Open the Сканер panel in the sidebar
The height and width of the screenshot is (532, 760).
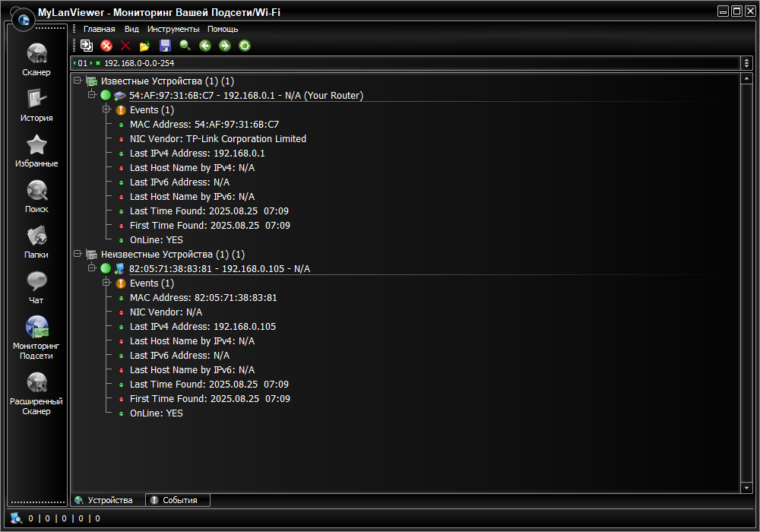point(36,59)
